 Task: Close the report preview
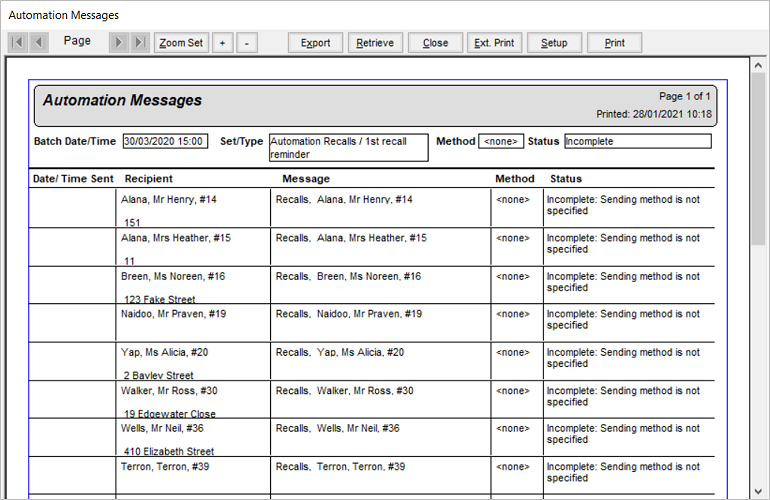point(435,43)
